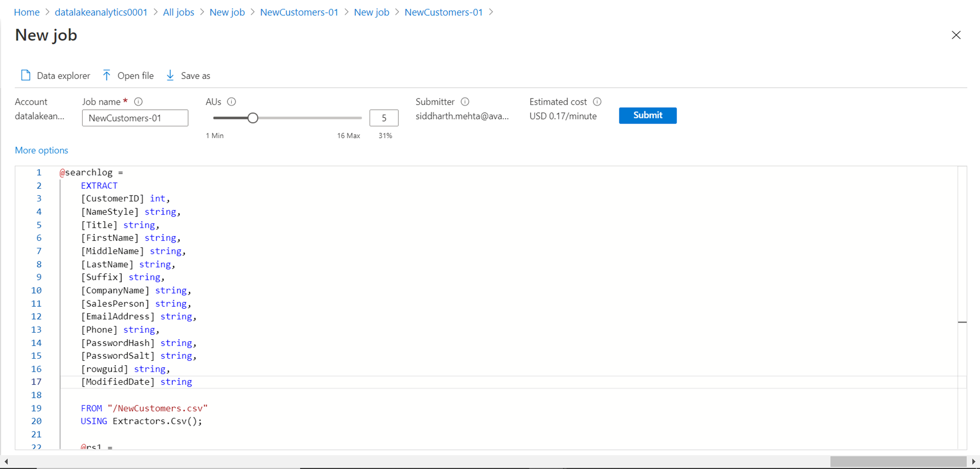Click the FROM keyword on line 19
Screen dimensions: 980x469
click(92, 408)
